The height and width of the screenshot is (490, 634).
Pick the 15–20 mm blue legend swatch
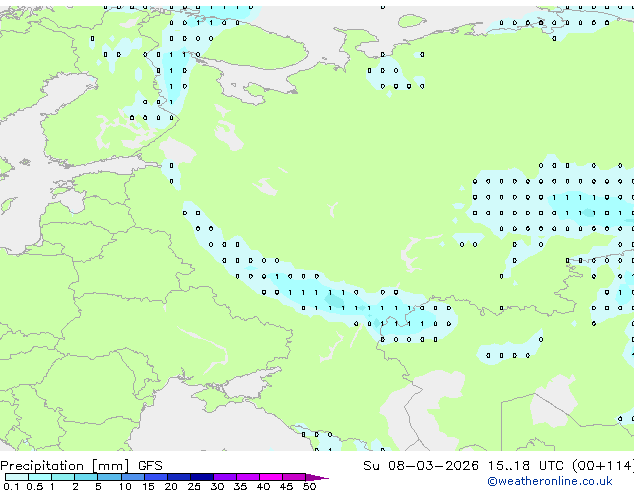(156, 477)
